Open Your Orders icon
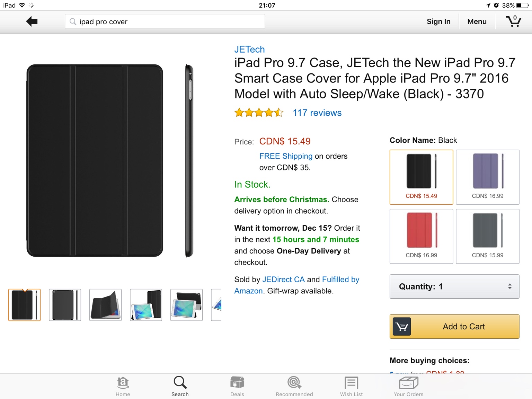This screenshot has height=399, width=532. (x=409, y=383)
